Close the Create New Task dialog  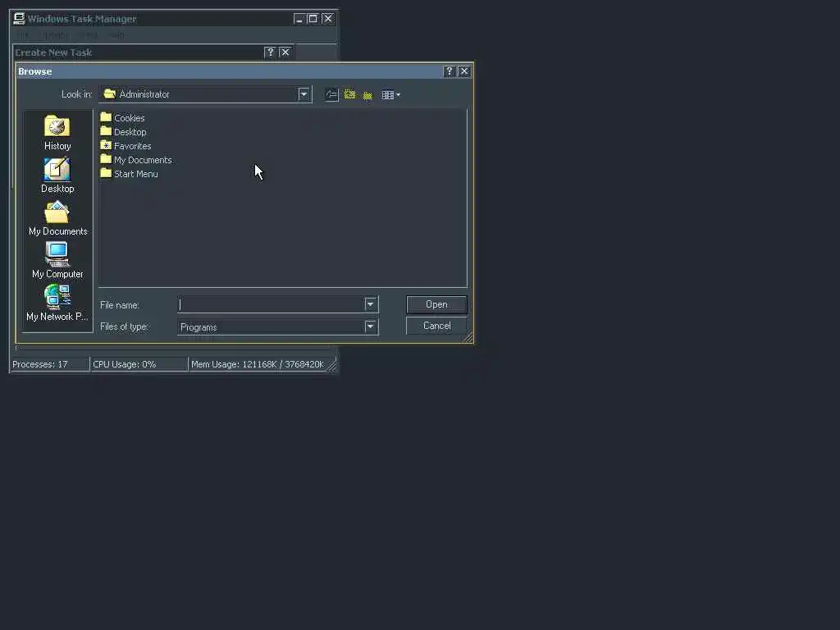click(285, 52)
